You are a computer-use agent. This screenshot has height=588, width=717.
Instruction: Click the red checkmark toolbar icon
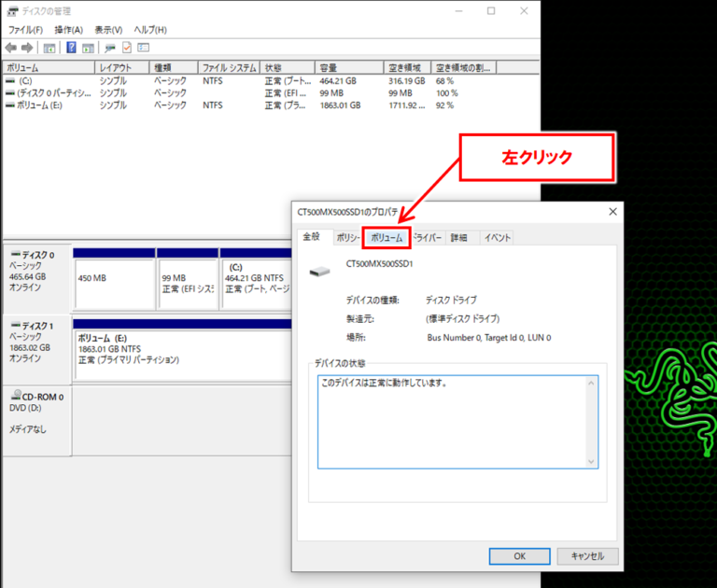pos(127,48)
